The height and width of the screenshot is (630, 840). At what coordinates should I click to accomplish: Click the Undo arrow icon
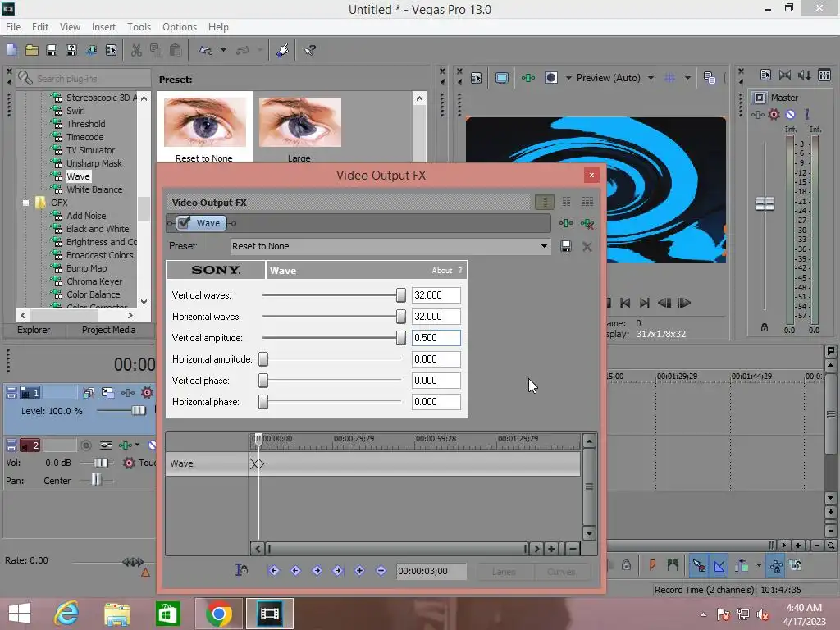point(206,50)
